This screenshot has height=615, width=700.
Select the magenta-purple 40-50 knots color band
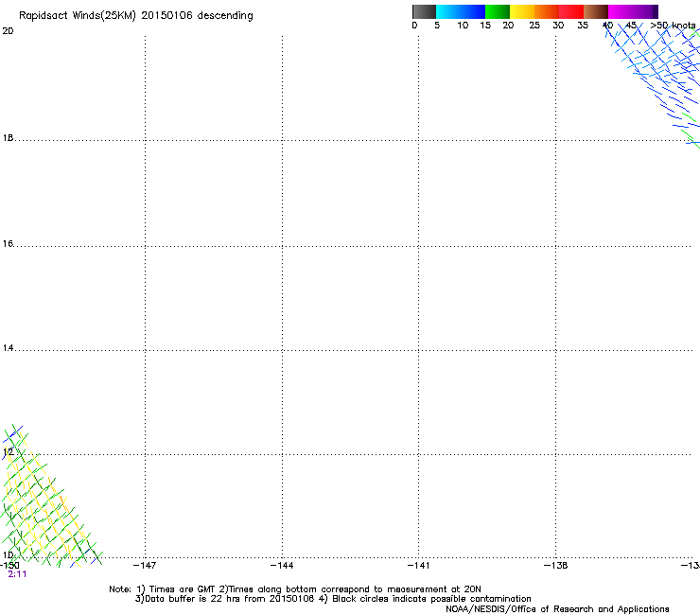tap(633, 11)
